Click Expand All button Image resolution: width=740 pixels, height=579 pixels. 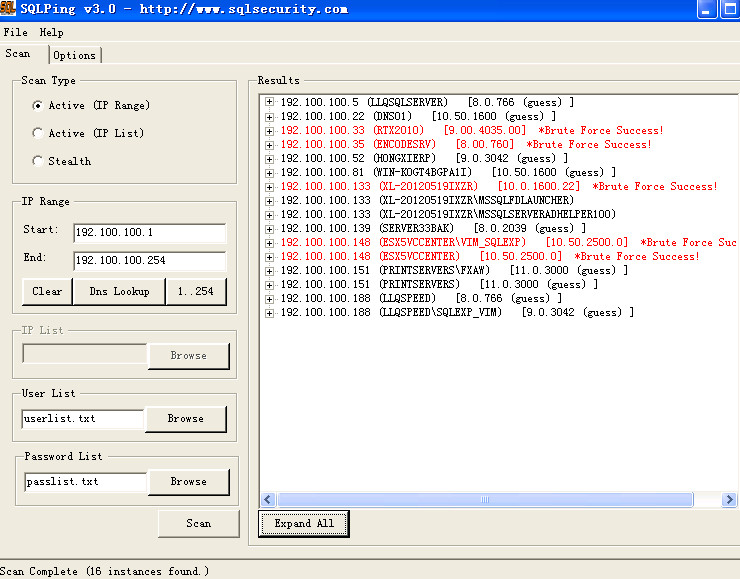[304, 524]
